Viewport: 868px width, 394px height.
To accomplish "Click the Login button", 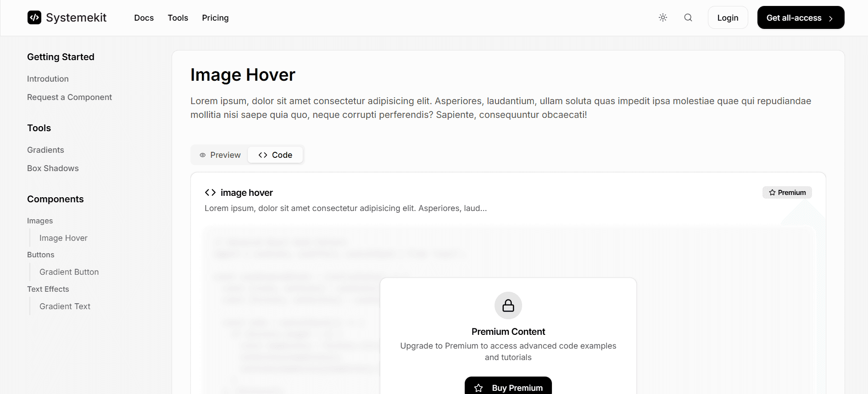I will 728,17.
